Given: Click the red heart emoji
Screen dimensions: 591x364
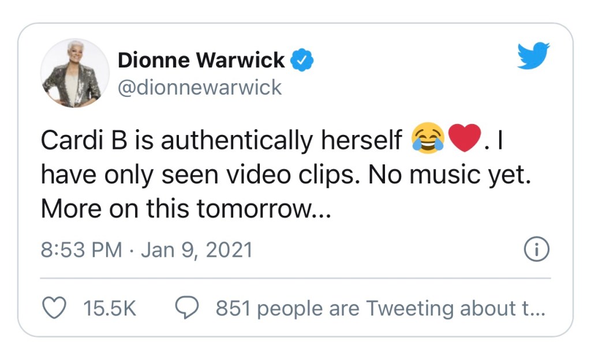Looking at the screenshot, I should click(465, 141).
